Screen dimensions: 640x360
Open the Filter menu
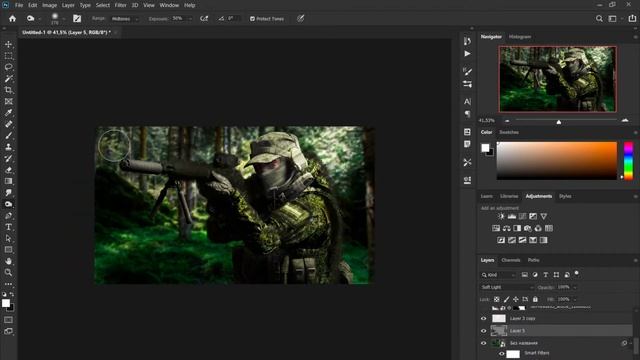(120, 5)
